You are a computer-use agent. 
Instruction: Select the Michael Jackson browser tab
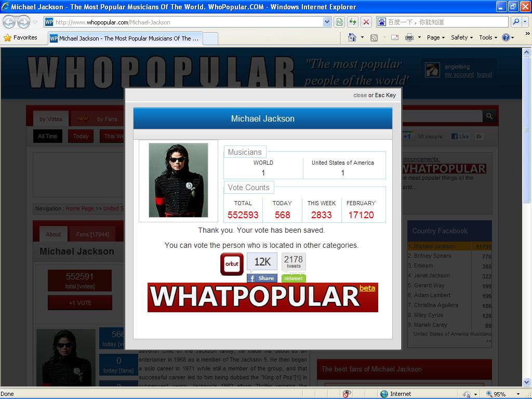pos(125,38)
